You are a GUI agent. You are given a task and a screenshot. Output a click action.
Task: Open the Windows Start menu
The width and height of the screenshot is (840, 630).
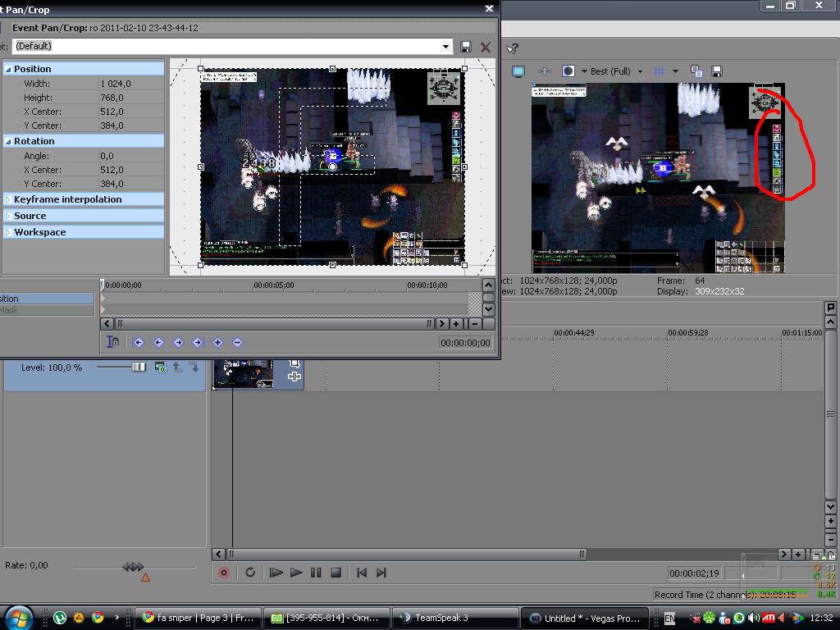[19, 619]
